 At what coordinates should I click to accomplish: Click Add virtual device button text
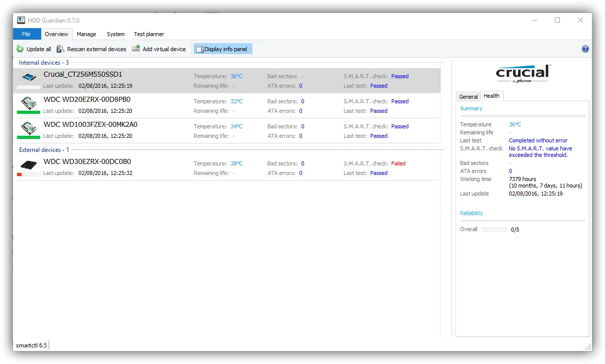[164, 49]
